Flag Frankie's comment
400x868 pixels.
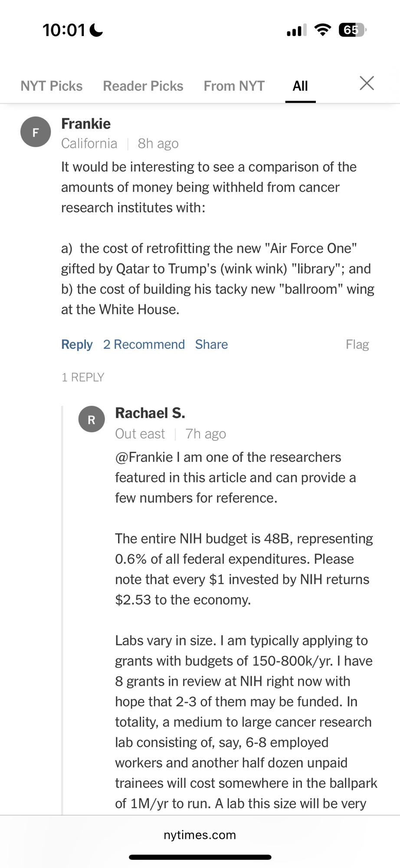(x=357, y=344)
